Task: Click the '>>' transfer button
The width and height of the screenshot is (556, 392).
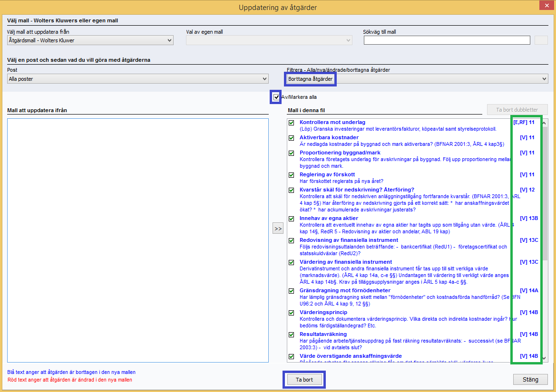Action: click(278, 229)
